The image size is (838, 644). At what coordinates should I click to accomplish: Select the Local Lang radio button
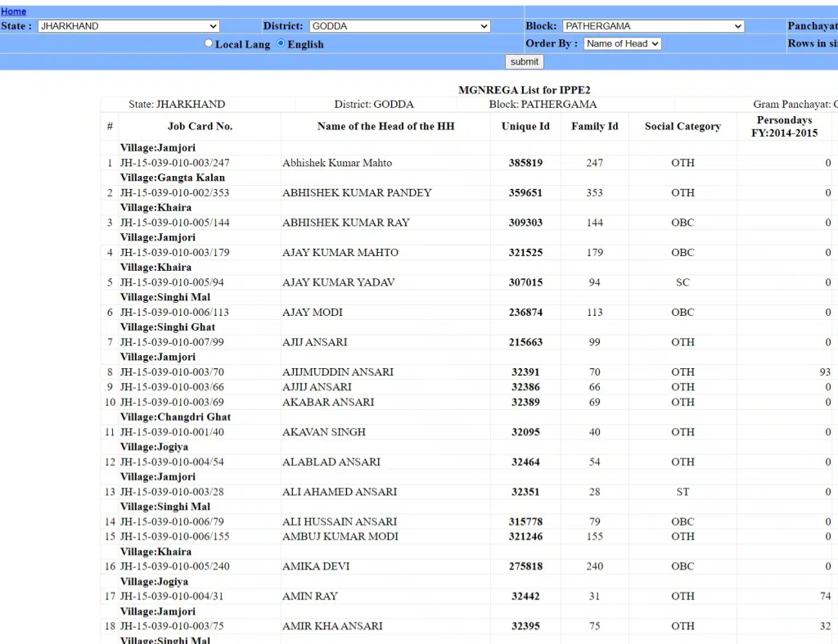(209, 43)
